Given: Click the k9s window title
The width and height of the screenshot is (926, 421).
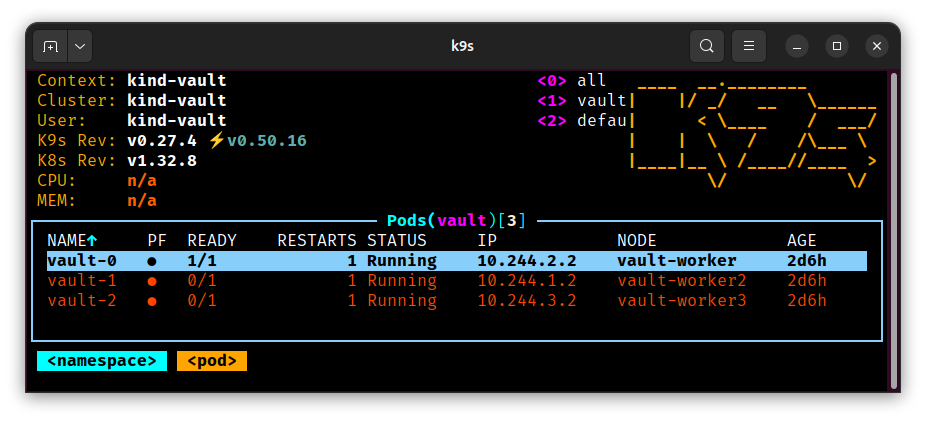Looking at the screenshot, I should 462,46.
